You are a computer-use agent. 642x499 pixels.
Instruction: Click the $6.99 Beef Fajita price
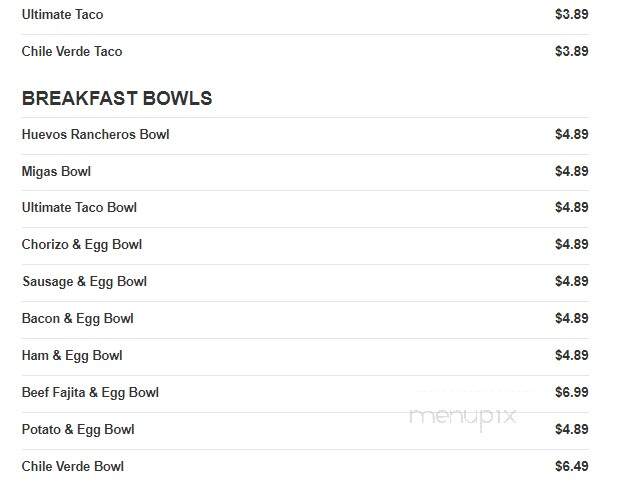coord(572,392)
